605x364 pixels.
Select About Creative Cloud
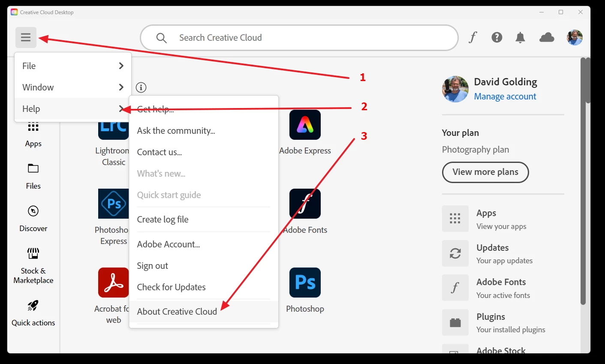204,312
